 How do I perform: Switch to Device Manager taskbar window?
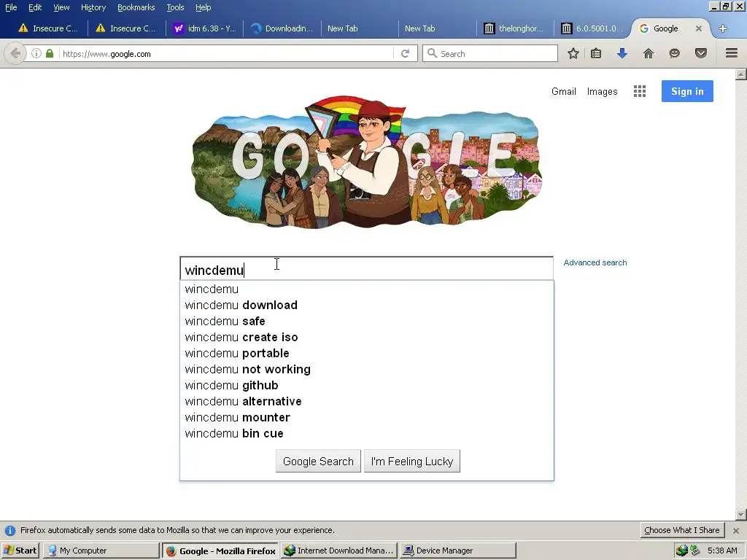coord(458,551)
